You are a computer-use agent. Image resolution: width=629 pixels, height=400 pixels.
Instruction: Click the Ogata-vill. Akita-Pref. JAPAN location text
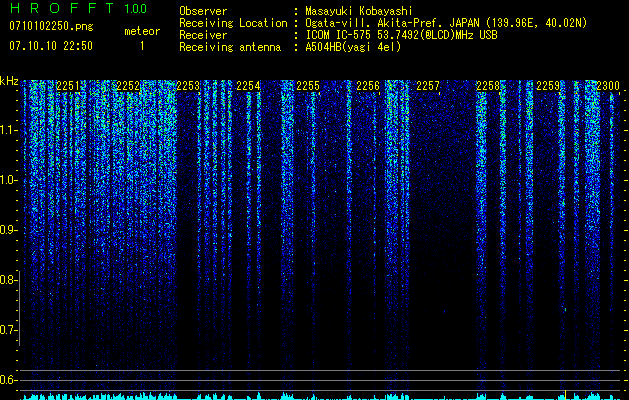tap(446, 23)
